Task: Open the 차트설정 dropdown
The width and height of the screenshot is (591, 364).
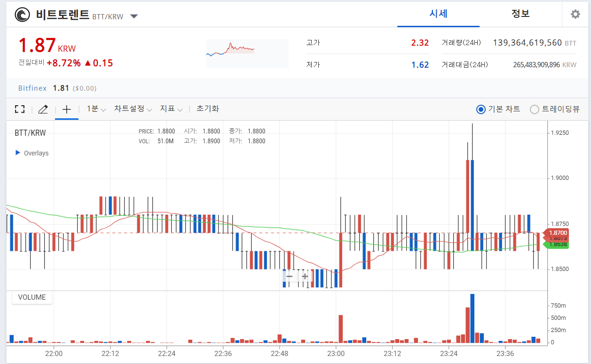Action: click(133, 109)
